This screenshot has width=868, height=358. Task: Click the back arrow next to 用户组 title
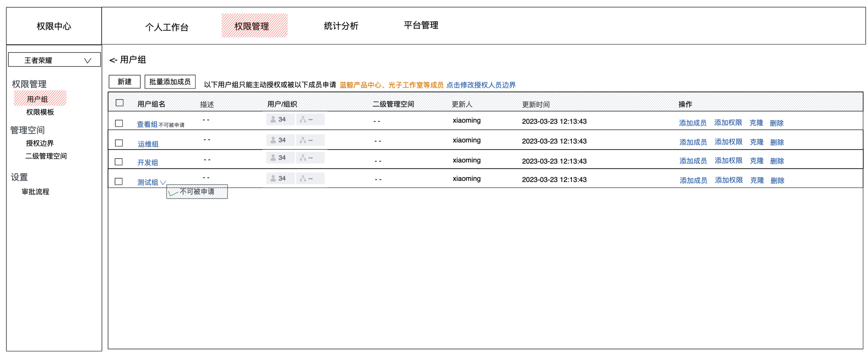pyautogui.click(x=113, y=60)
